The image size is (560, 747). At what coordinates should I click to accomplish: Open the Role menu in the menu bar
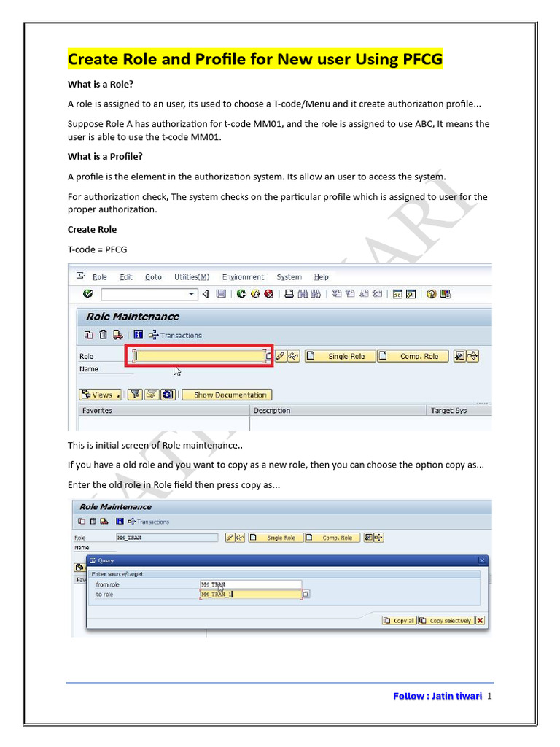coord(99,276)
